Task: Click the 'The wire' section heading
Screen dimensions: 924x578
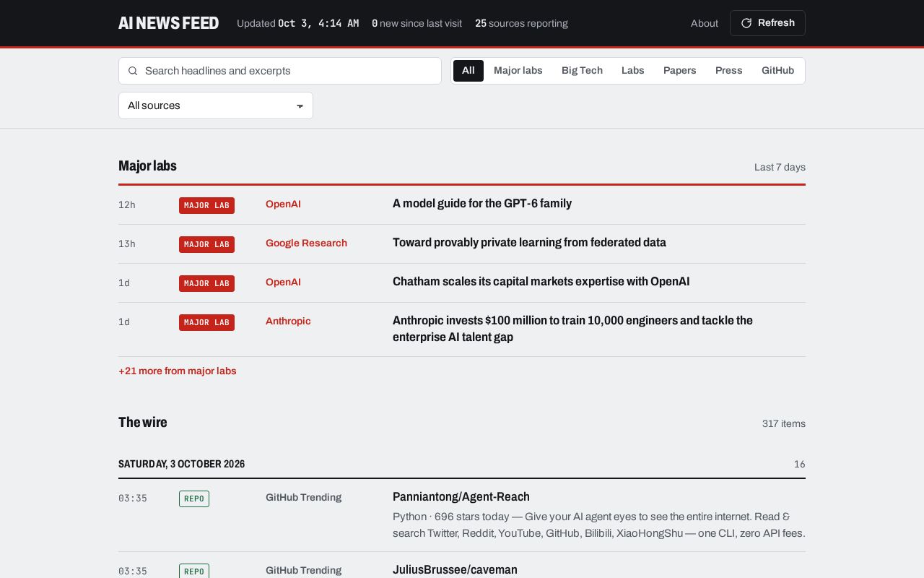Action: pyautogui.click(x=143, y=423)
